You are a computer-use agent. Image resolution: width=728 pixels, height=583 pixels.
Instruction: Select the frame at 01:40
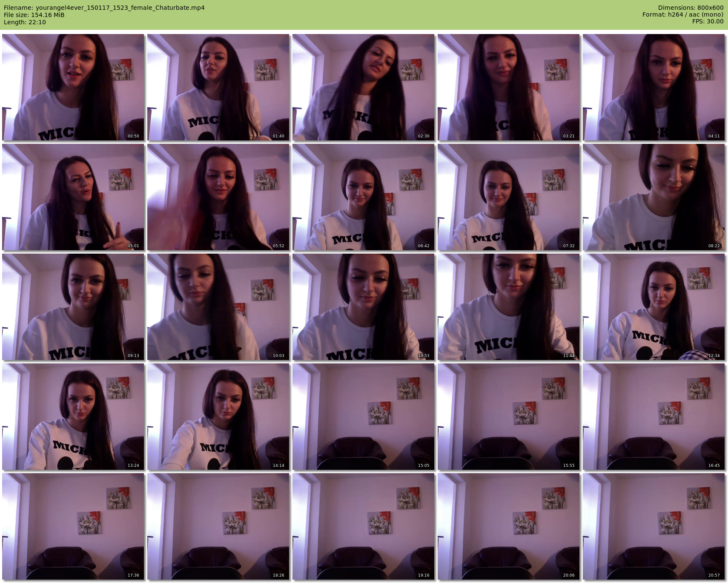[x=218, y=87]
